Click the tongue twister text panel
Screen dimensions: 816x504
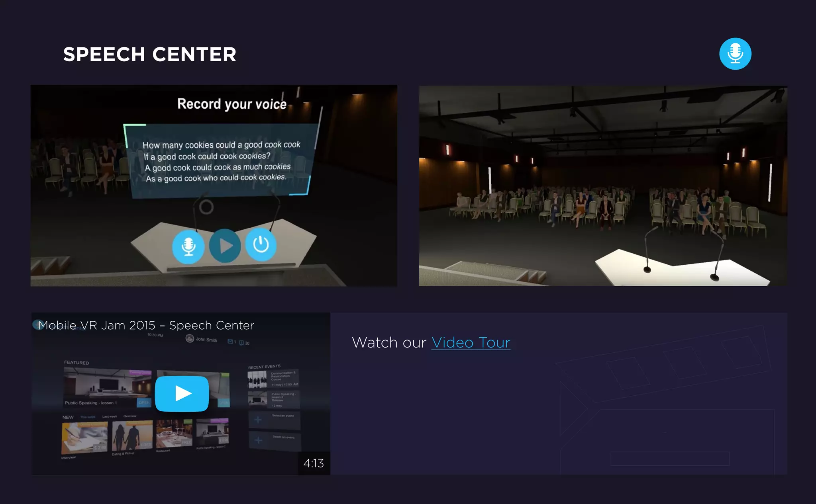point(221,161)
